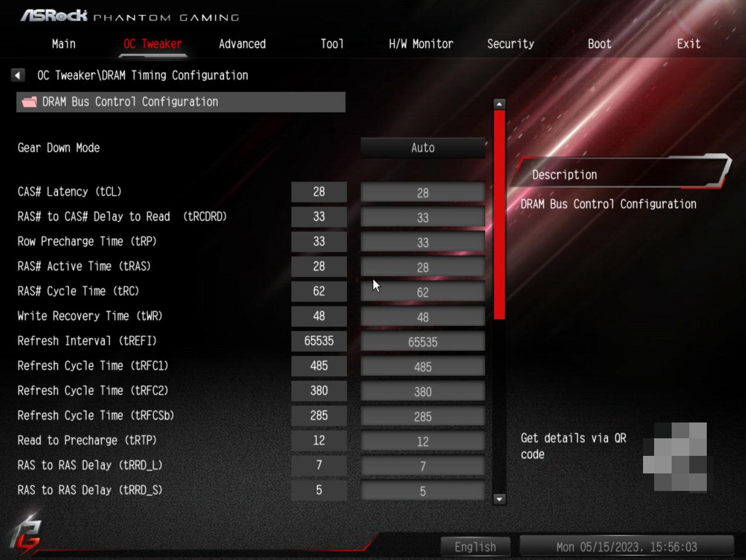Click the RAS# Cycle Time (tRC) label
The image size is (746, 560).
tap(78, 291)
